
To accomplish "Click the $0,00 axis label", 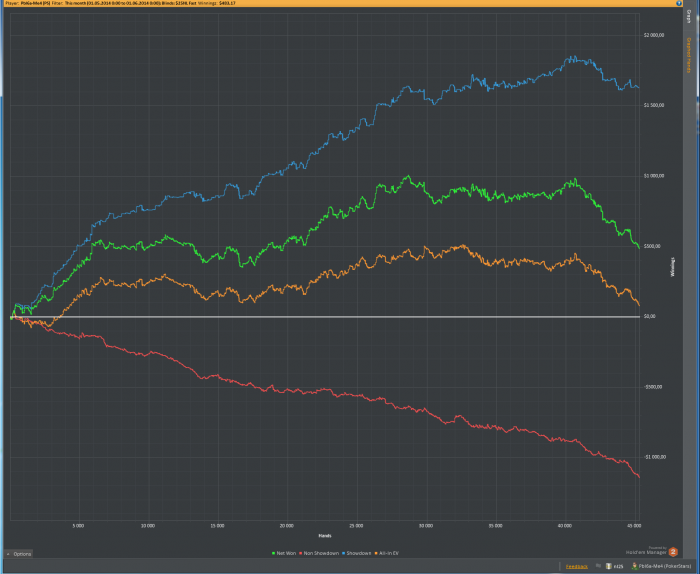I will (650, 316).
